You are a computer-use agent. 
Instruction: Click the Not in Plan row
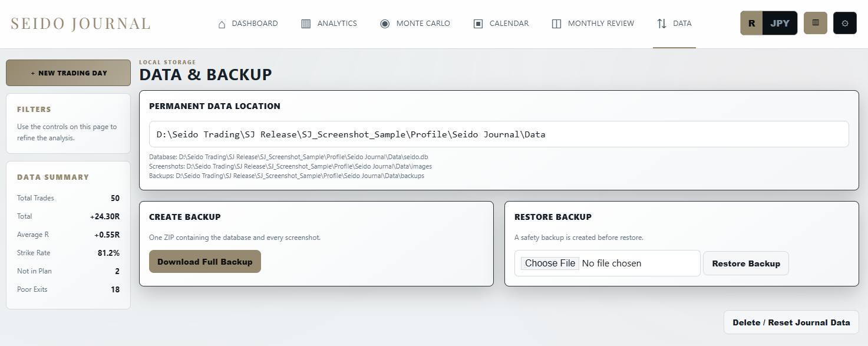coord(68,271)
